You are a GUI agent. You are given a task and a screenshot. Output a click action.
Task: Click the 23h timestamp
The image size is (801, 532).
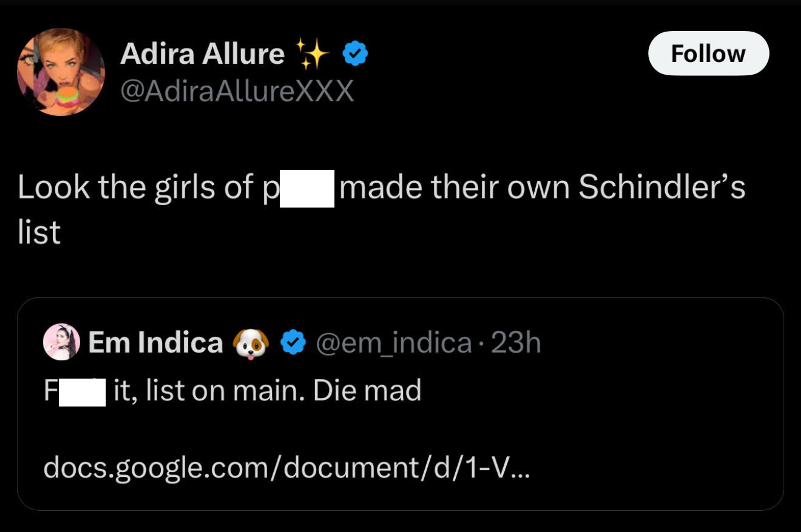pyautogui.click(x=516, y=343)
